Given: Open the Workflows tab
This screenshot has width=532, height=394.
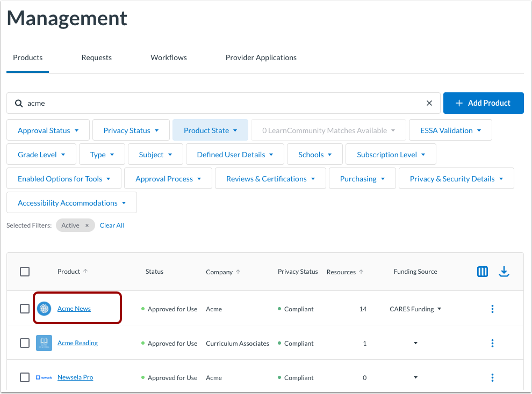Looking at the screenshot, I should click(x=168, y=57).
